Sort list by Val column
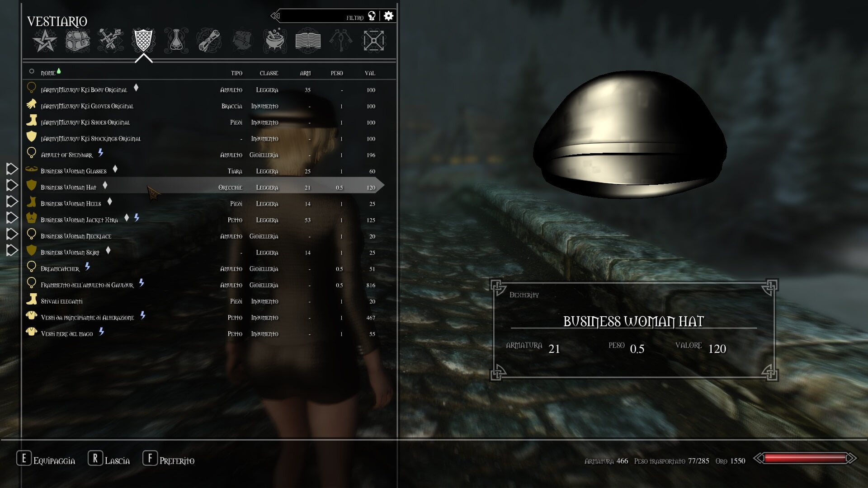Image resolution: width=868 pixels, height=488 pixels. [x=370, y=73]
